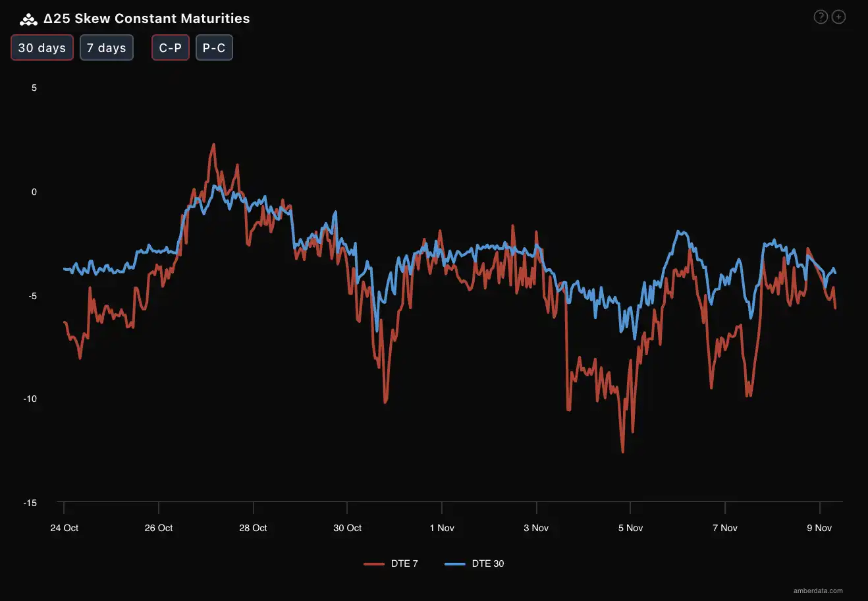Select the 5 Nov x-axis date label

(630, 528)
